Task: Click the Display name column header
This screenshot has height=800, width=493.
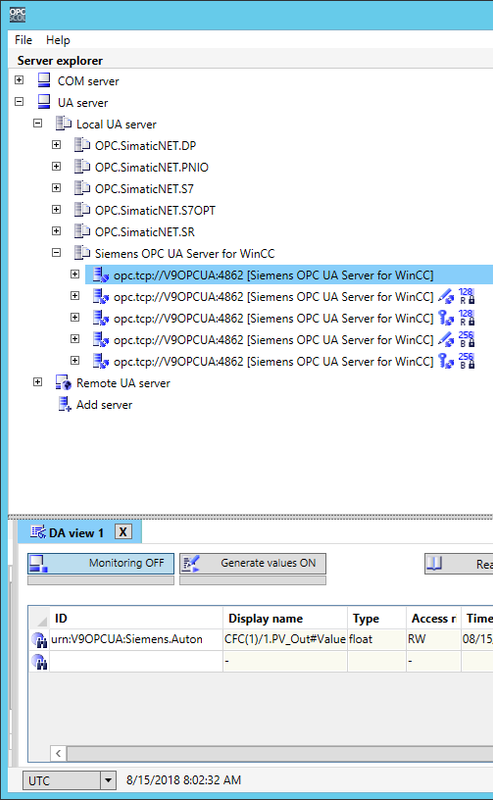Action: coord(285,618)
